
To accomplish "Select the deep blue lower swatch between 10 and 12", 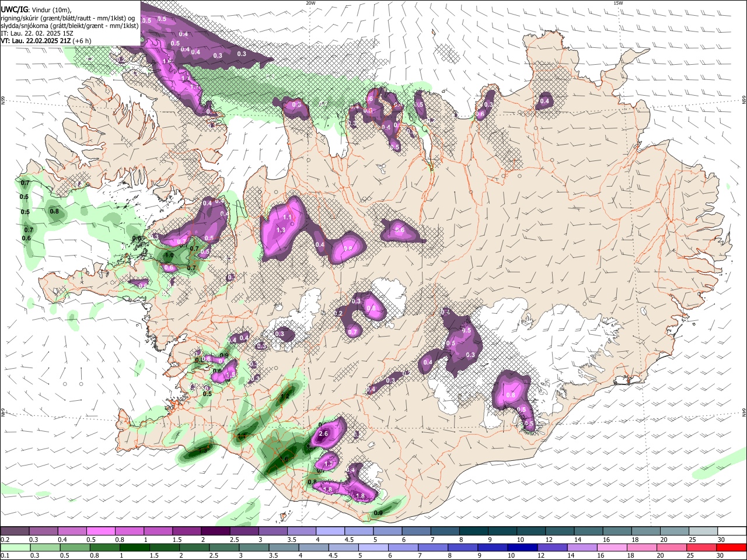I will click(x=522, y=548).
